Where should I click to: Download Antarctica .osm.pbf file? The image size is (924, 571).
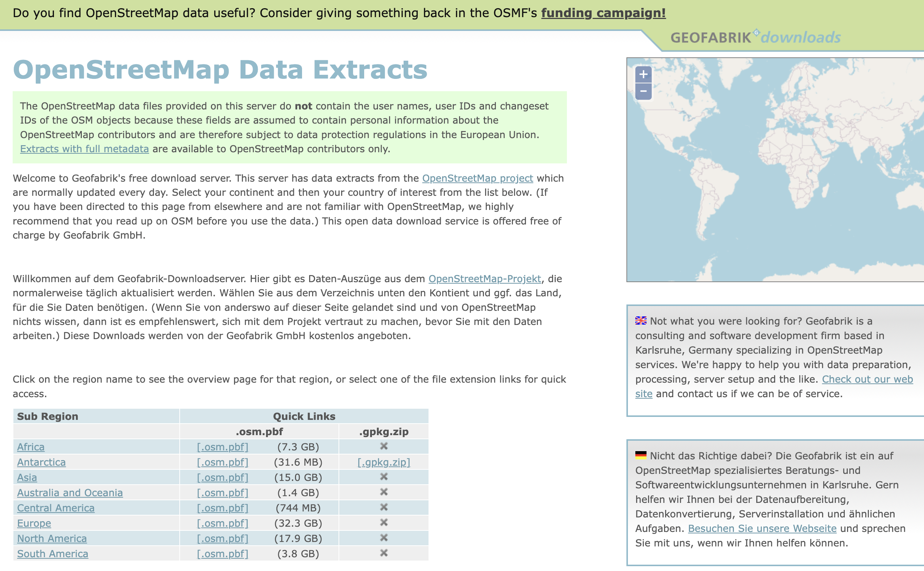pyautogui.click(x=222, y=462)
